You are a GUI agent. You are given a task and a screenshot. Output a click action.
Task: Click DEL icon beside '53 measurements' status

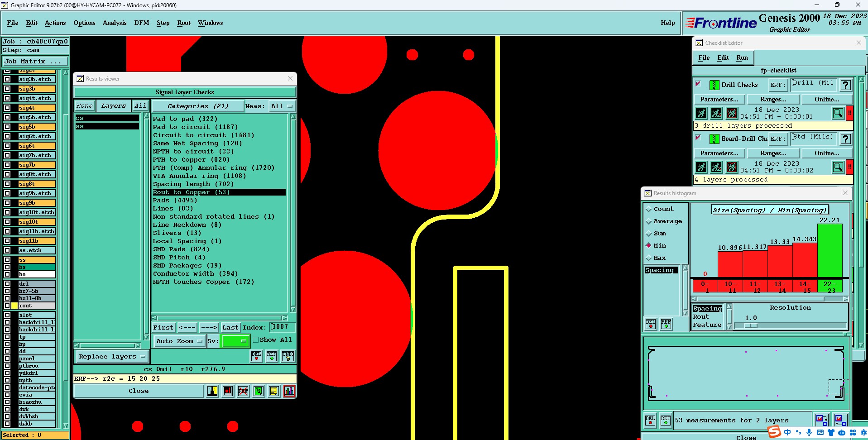coord(650,421)
